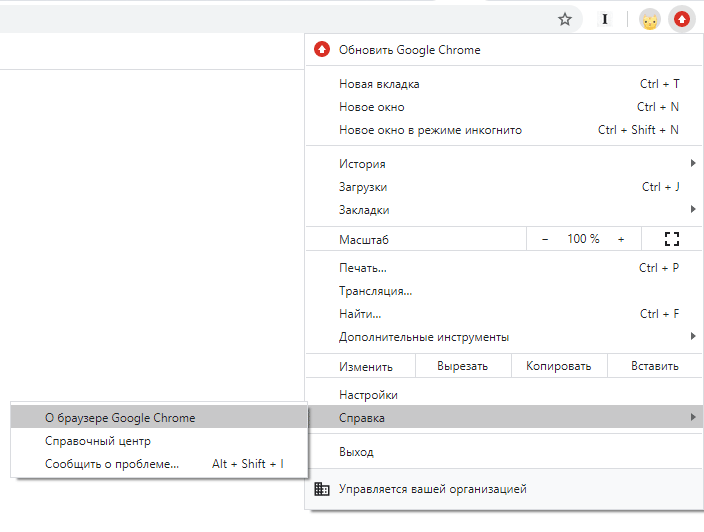Open Новое окно в режиме инкогнито

coord(504,130)
